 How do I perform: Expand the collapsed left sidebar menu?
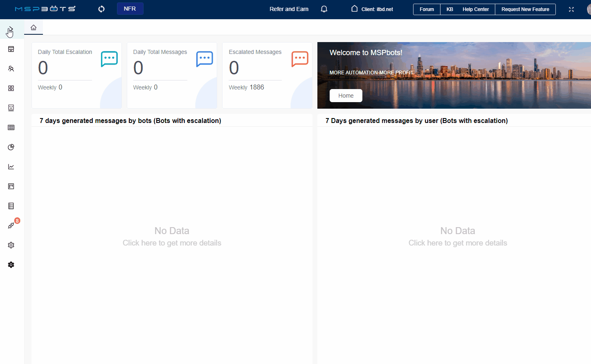(x=11, y=29)
